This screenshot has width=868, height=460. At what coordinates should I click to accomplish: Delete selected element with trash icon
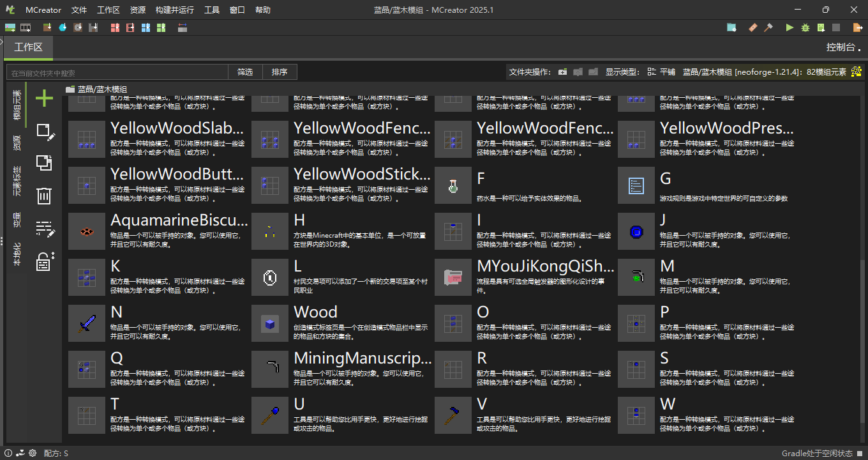pos(43,195)
